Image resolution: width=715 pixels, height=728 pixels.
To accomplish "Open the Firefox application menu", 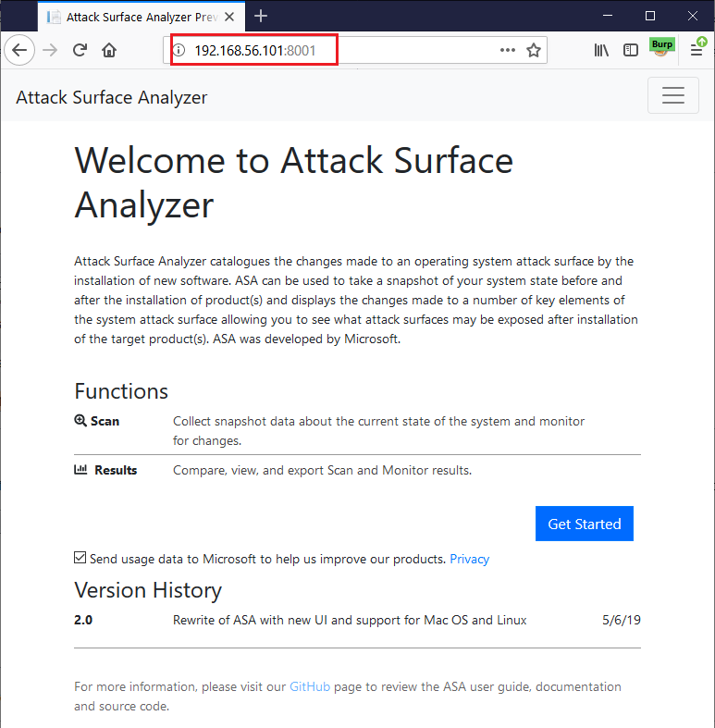I will pyautogui.click(x=697, y=49).
